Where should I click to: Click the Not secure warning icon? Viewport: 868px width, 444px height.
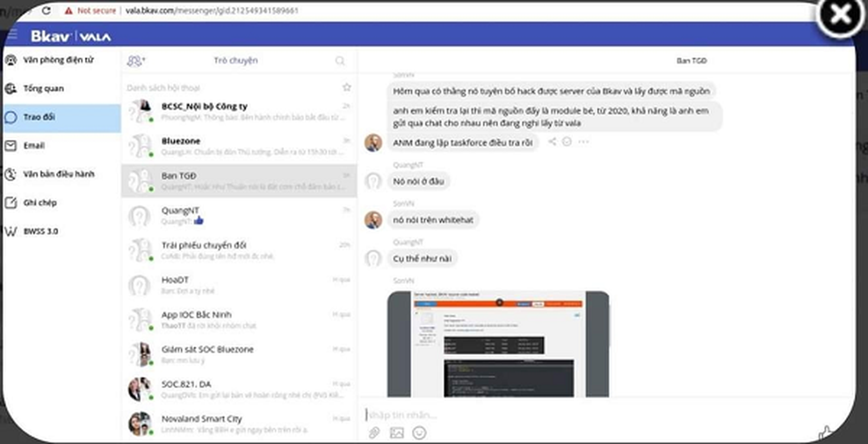tap(68, 11)
